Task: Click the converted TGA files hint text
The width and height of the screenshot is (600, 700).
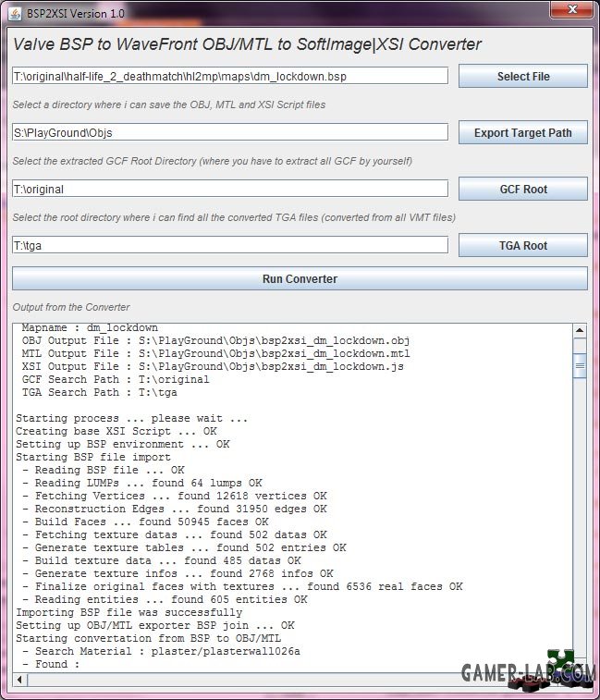Action: (x=234, y=217)
